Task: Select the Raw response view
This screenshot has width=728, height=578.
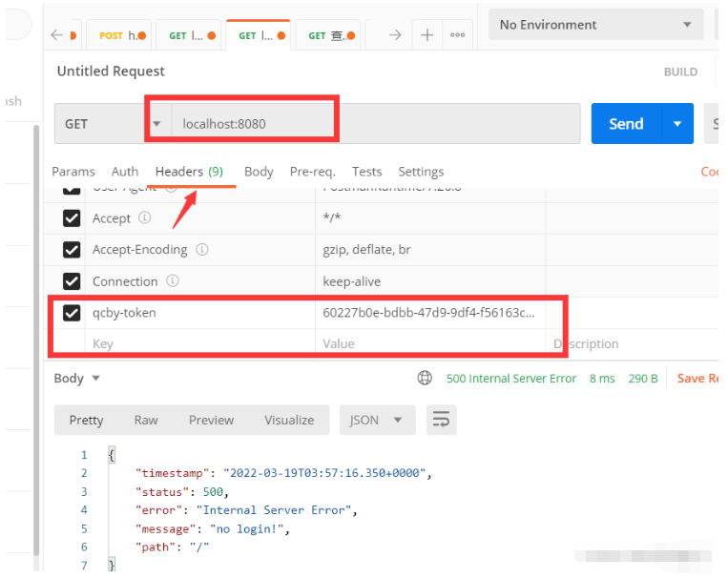Action: pos(146,421)
